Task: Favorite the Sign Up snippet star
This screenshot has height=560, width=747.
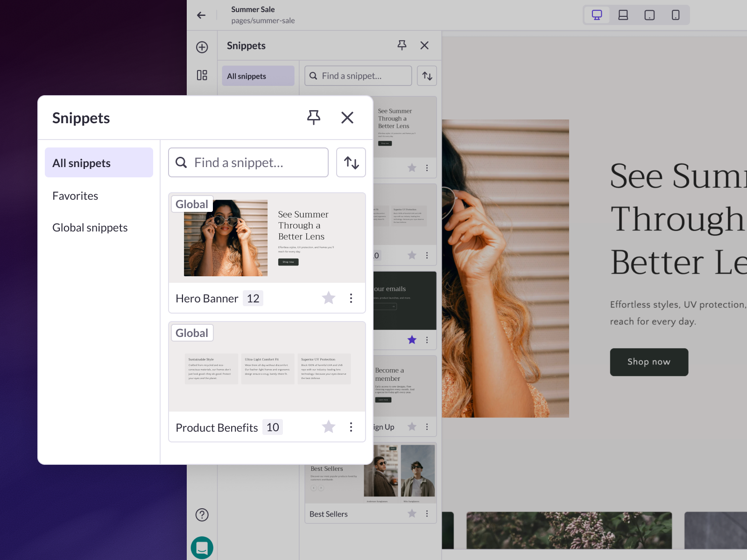Action: coord(412,427)
